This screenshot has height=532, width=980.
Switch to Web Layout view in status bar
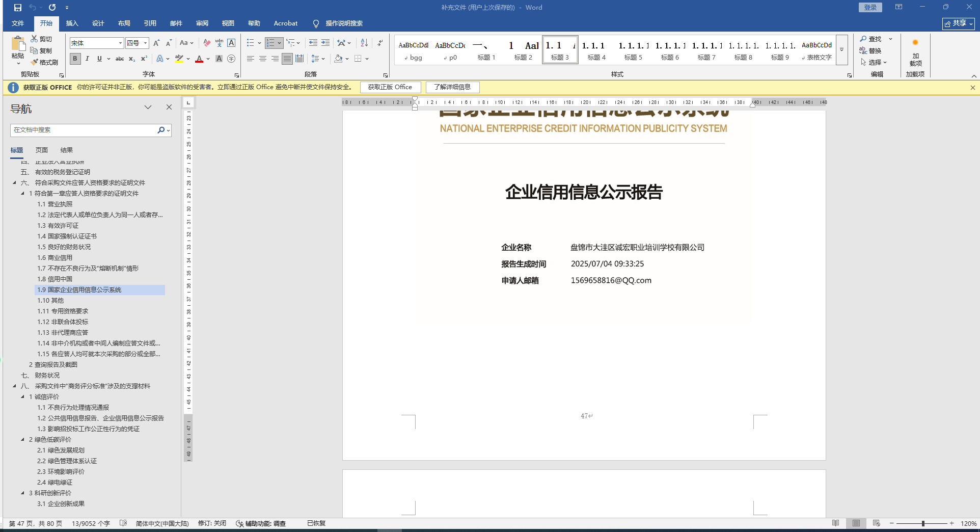coord(876,523)
